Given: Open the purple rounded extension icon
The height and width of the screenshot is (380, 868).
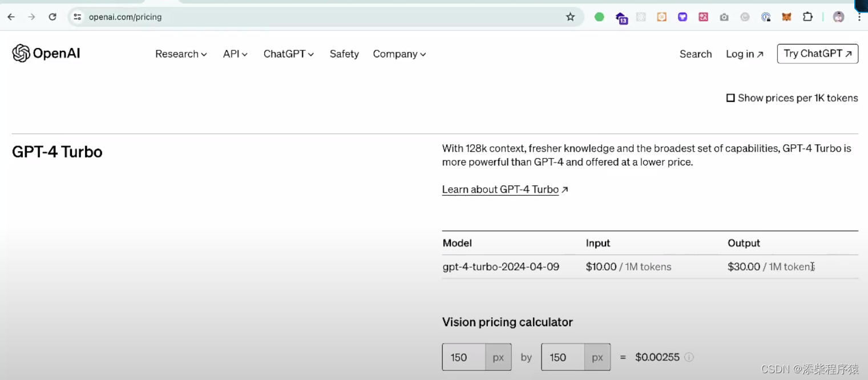Looking at the screenshot, I should pos(683,17).
